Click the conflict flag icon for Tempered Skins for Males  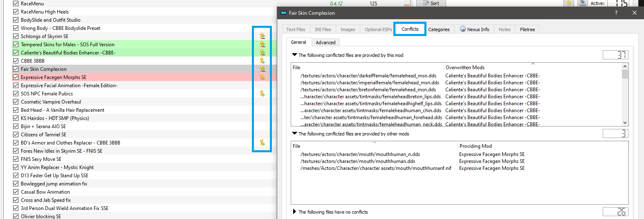pyautogui.click(x=262, y=44)
